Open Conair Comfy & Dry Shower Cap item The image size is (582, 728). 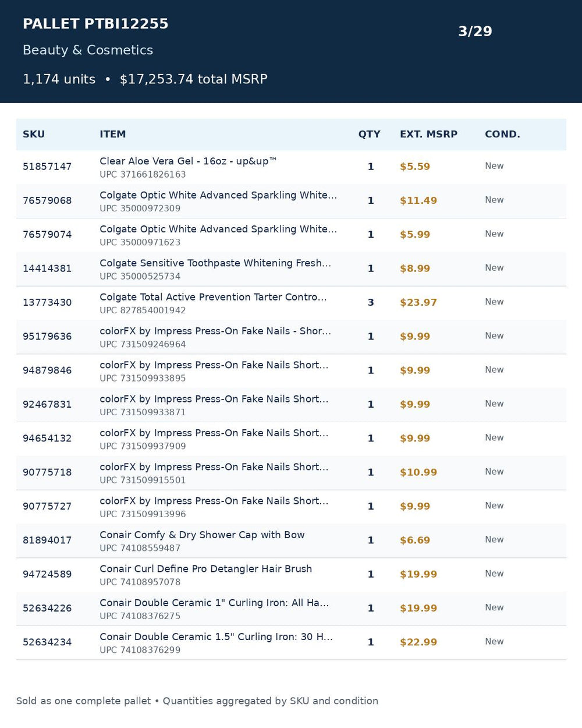pyautogui.click(x=202, y=535)
